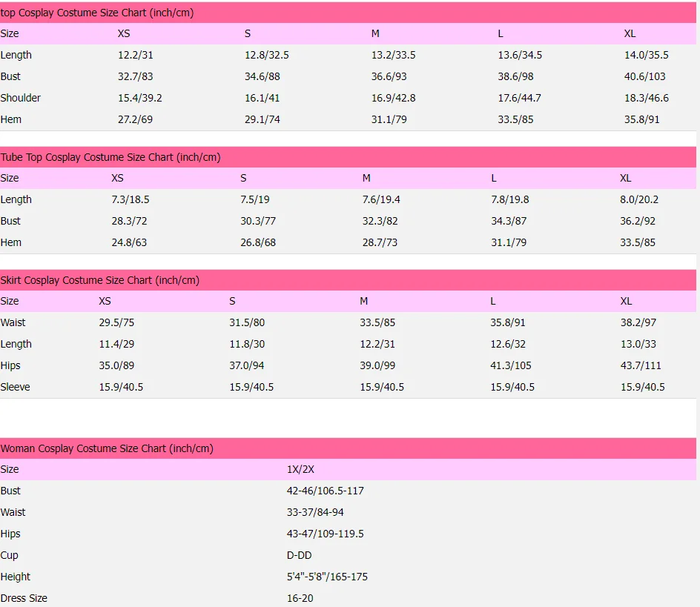This screenshot has width=700, height=607.
Task: Select the hem value '27.2/69'
Action: tap(135, 119)
